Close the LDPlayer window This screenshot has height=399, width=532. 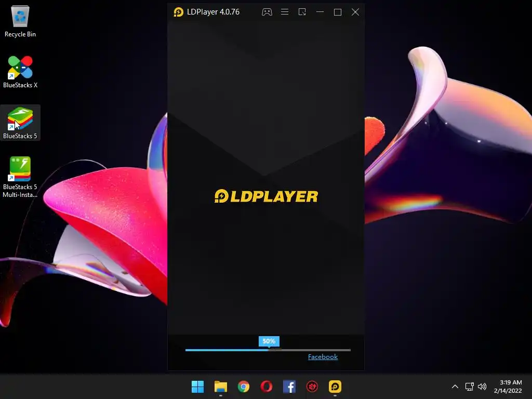tap(355, 12)
